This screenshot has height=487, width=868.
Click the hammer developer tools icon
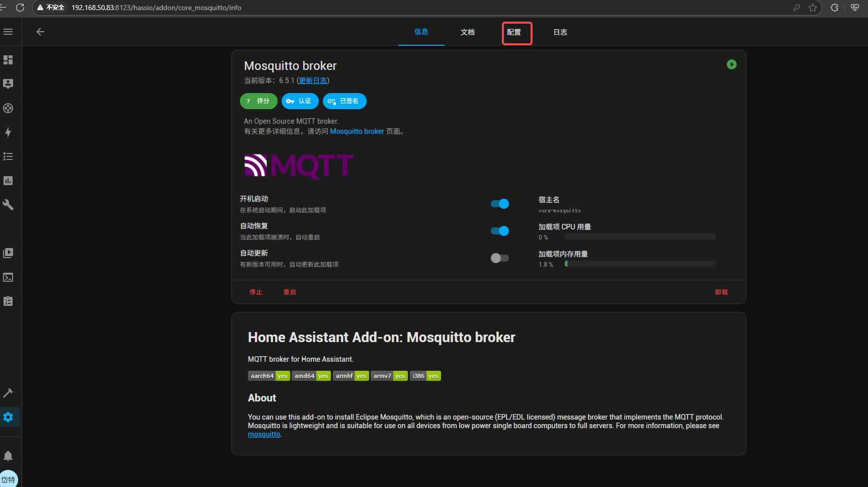pyautogui.click(x=8, y=393)
